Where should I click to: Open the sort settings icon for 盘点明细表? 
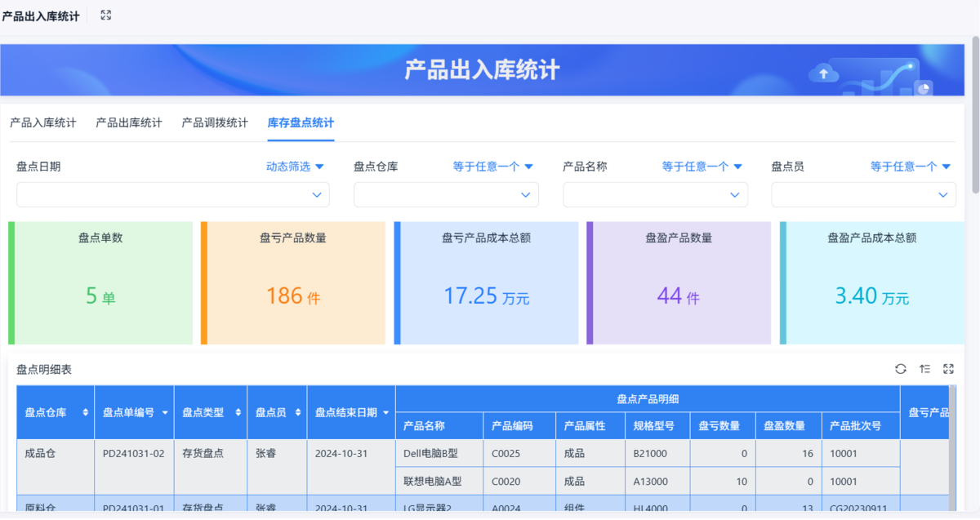tap(924, 369)
